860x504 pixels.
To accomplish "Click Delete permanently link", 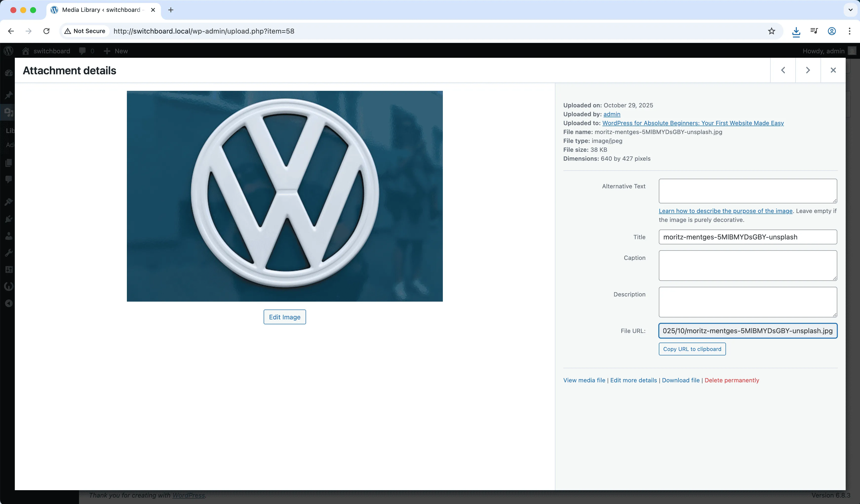I will (732, 380).
